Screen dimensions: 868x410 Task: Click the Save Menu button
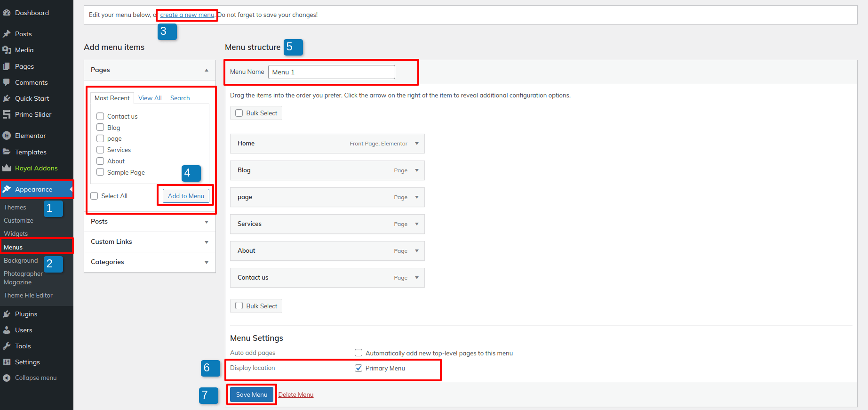point(252,394)
